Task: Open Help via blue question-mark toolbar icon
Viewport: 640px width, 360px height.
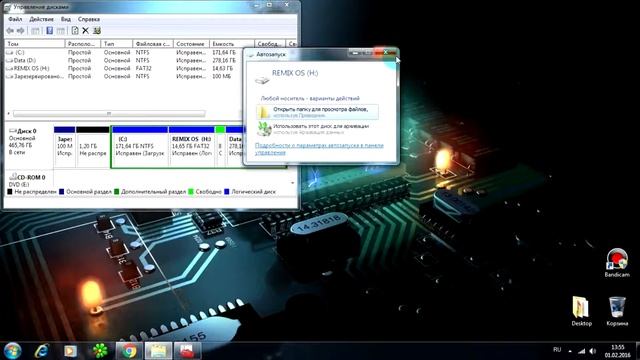Action: pos(49,31)
